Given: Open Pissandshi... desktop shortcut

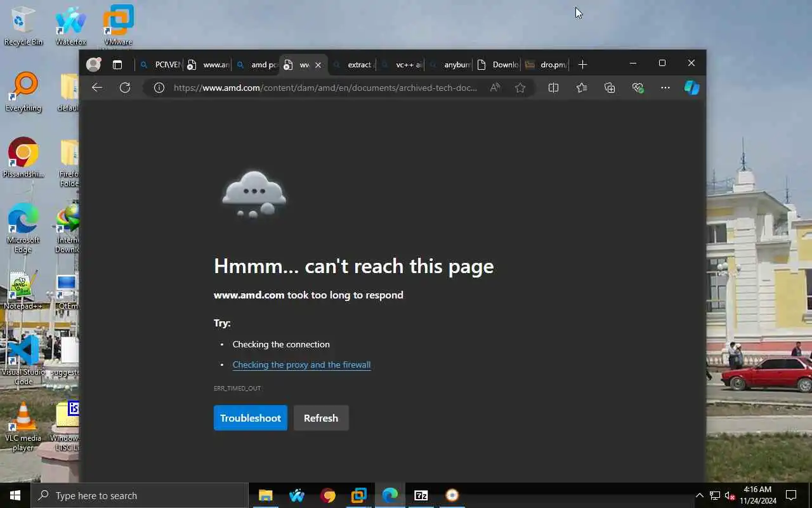Looking at the screenshot, I should (x=23, y=158).
